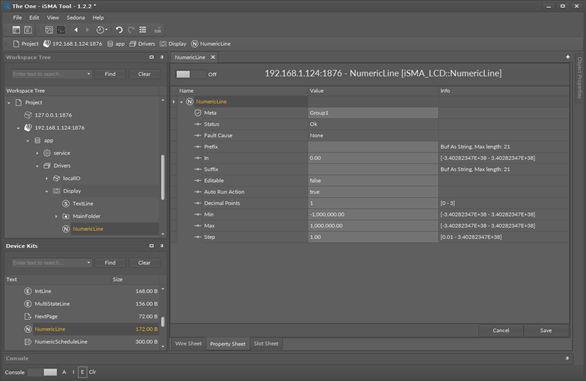Click the list view icon in toolbar
This screenshot has width=586, height=381.
pos(143,30)
